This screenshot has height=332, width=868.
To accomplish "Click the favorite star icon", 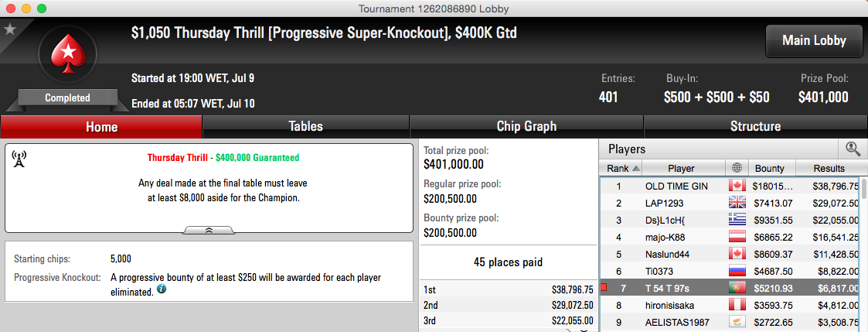I will coord(9,29).
